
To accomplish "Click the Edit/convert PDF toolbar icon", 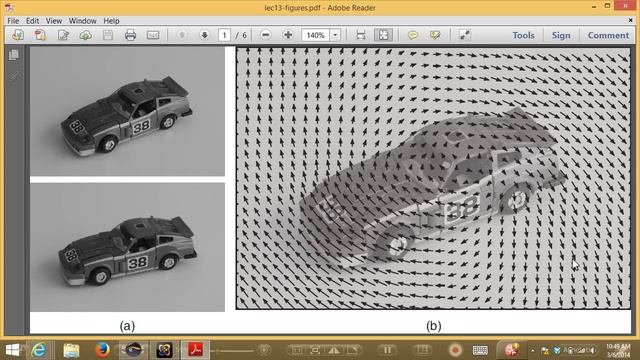I will click(x=63, y=35).
